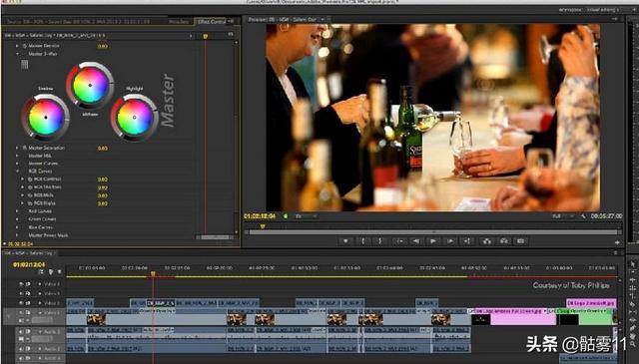Toggle the Video 2 track eye visibility
Viewport: 639px width, 364px height.
(21, 303)
